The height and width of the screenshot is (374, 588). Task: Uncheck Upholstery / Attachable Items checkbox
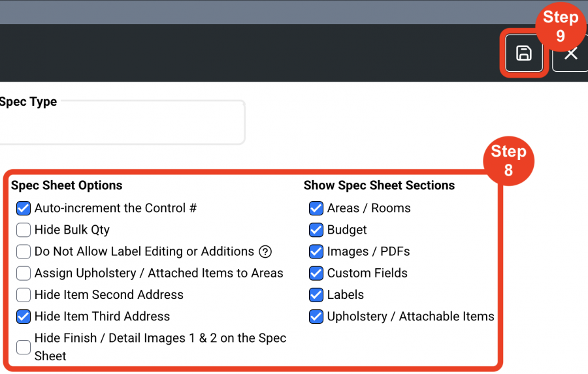point(316,317)
